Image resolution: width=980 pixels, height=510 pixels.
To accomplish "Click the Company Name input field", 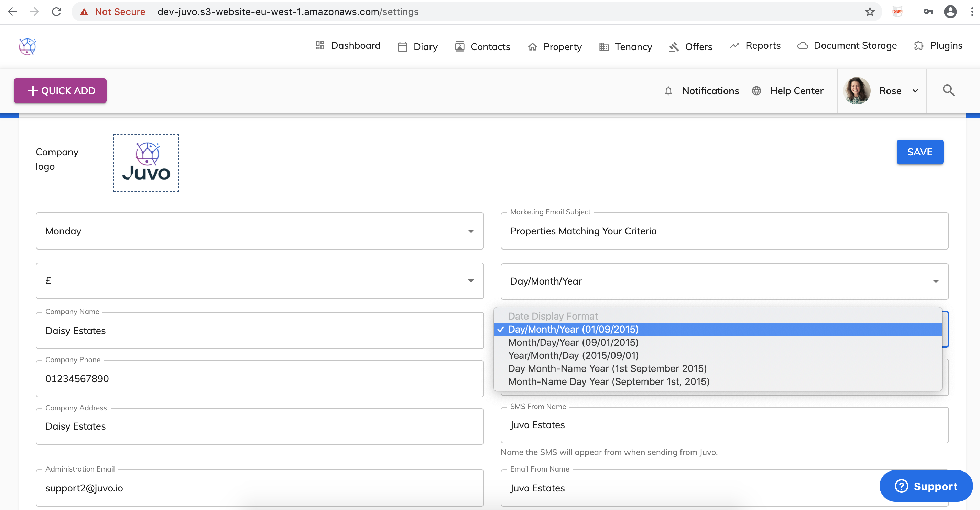I will coord(260,331).
